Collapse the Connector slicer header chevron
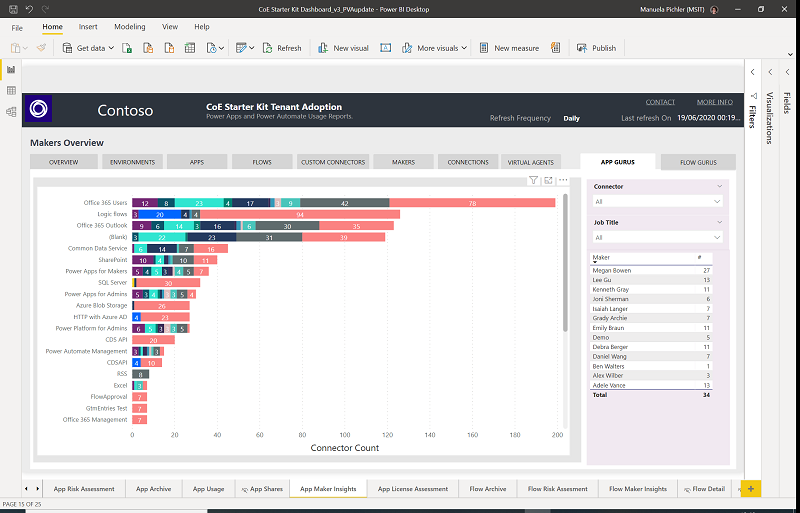The image size is (800, 513). click(719, 186)
